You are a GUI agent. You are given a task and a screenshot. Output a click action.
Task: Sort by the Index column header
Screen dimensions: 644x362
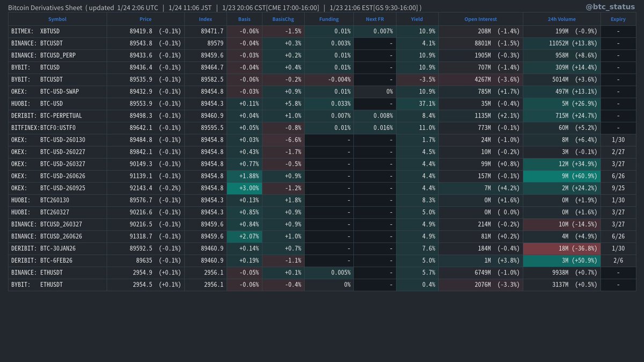(205, 19)
